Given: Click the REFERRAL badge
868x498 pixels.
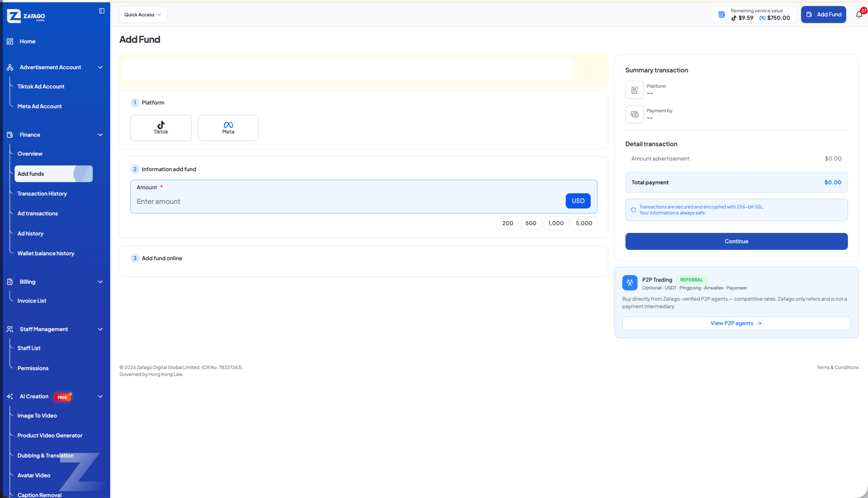Looking at the screenshot, I should coord(691,280).
